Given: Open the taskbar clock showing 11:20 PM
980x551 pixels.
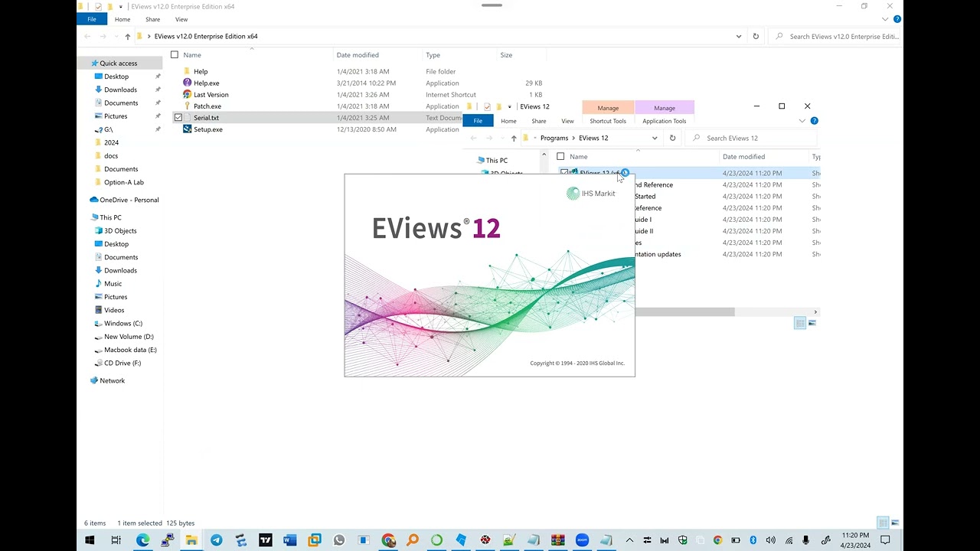Looking at the screenshot, I should (855, 540).
